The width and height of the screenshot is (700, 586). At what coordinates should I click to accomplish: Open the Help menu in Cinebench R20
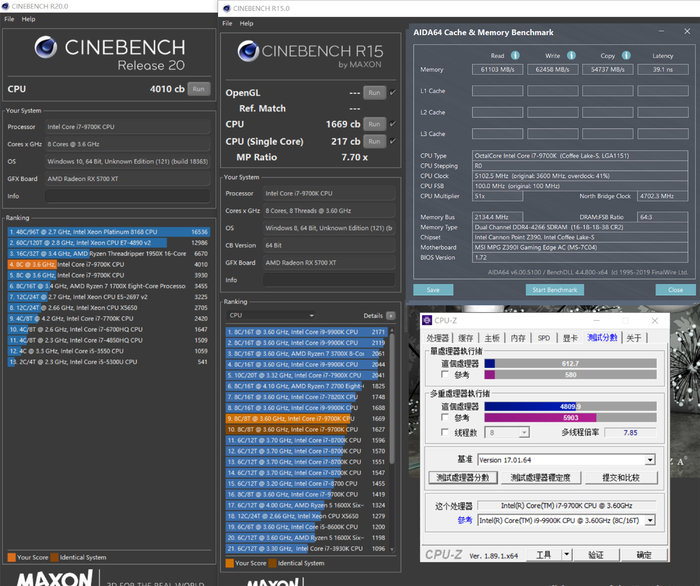[28, 19]
